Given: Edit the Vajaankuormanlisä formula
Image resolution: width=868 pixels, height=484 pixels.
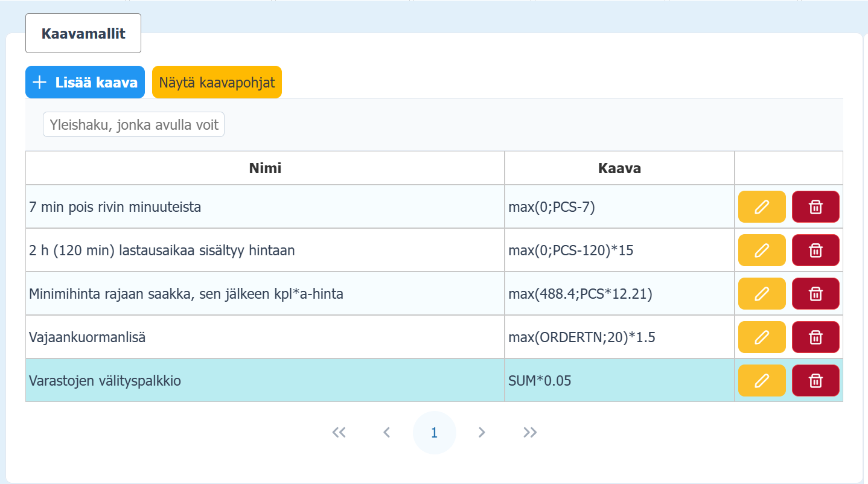Looking at the screenshot, I should click(x=762, y=337).
